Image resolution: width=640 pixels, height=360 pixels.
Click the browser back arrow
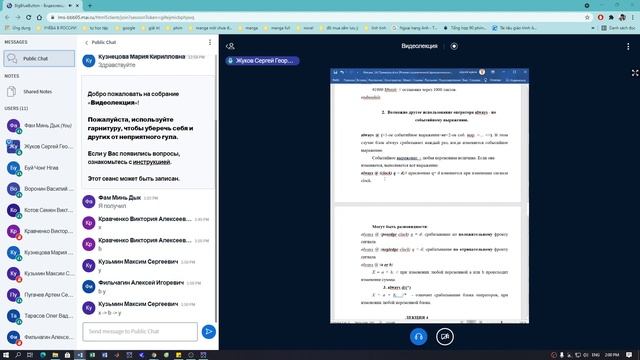coord(7,18)
